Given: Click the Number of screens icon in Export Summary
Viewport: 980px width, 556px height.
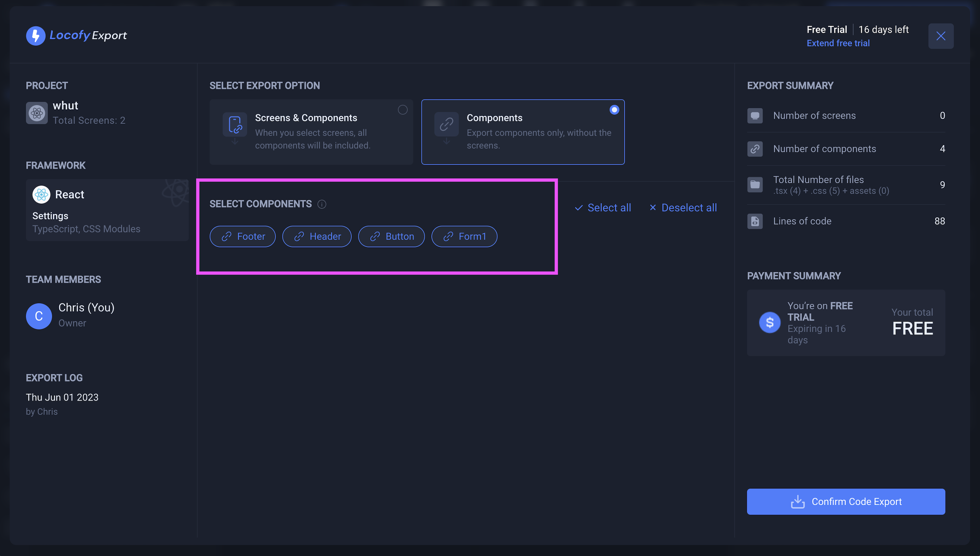Looking at the screenshot, I should click(x=755, y=115).
